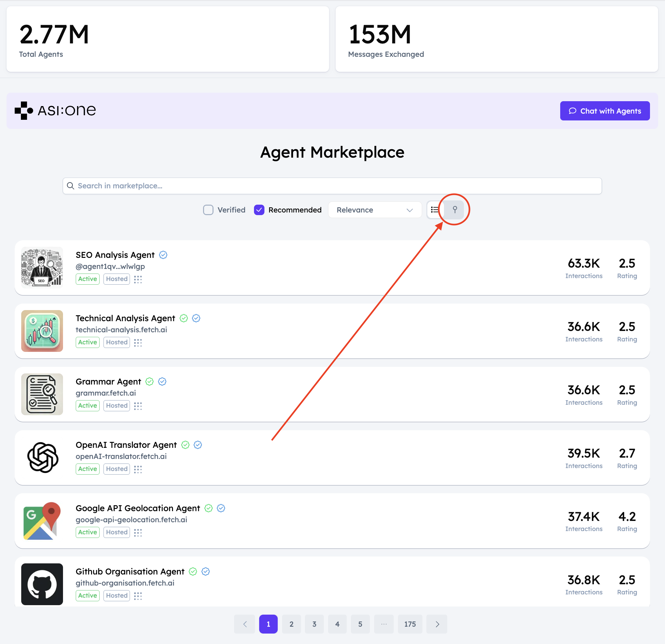Screen dimensions: 665x644
Task: Click the blue verified badge next to SEO Analysis Agent
Action: 163,255
